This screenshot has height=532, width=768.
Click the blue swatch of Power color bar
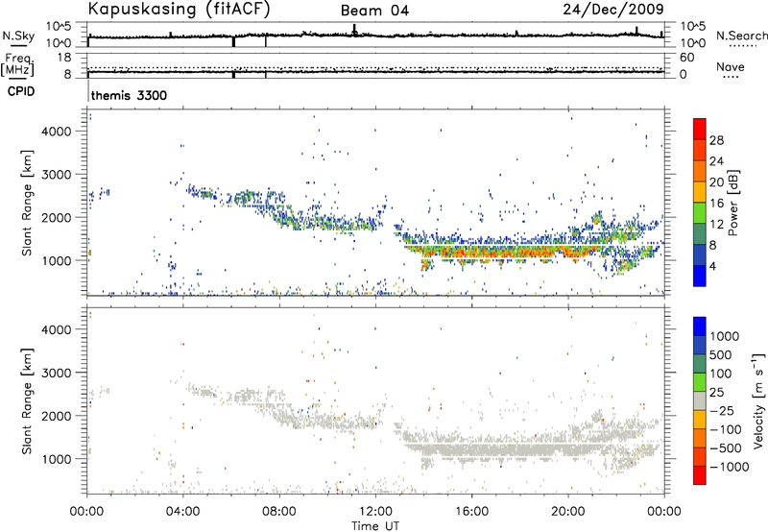point(700,276)
